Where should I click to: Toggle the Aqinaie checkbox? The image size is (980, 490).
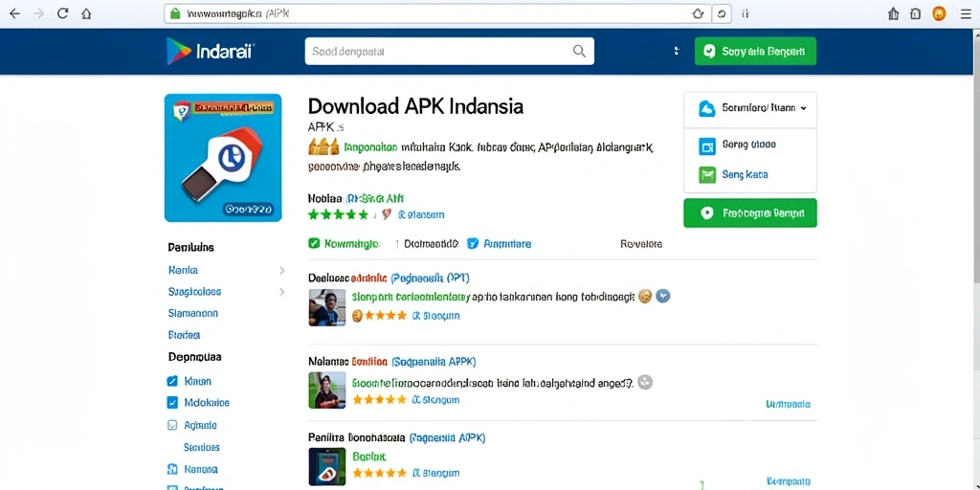click(172, 425)
